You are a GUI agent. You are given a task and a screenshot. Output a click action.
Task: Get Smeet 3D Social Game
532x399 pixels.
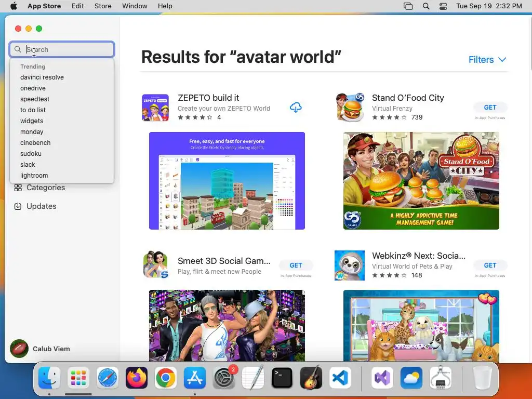tap(296, 265)
